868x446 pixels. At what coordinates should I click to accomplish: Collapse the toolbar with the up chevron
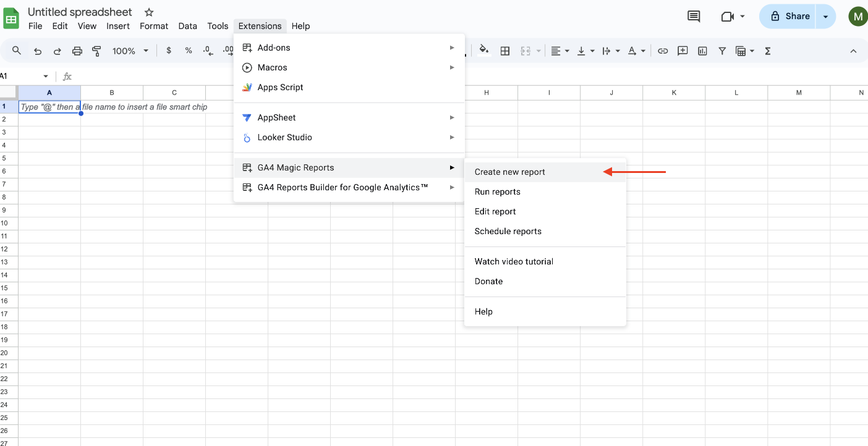(x=853, y=51)
